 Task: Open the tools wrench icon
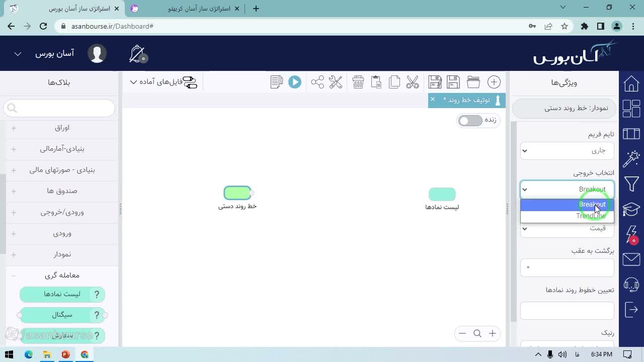click(336, 82)
